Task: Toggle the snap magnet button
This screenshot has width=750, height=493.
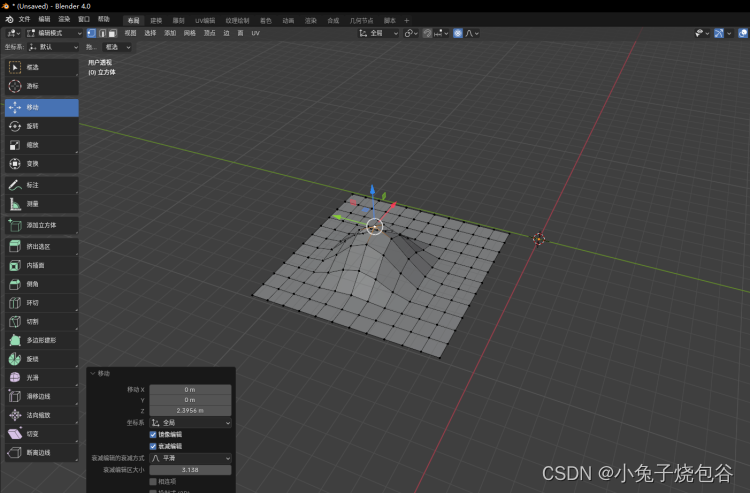Action: coord(428,33)
